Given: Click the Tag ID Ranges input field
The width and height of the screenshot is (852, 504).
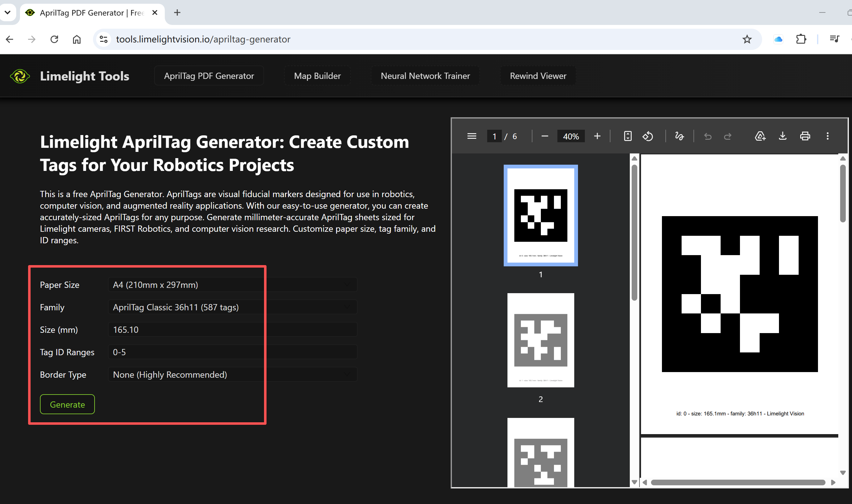Looking at the screenshot, I should pos(233,352).
